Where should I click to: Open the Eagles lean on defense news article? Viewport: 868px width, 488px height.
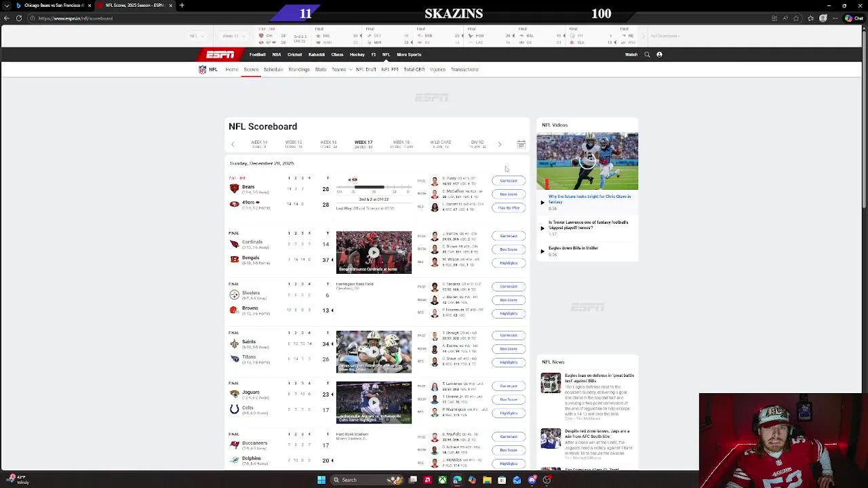click(599, 378)
